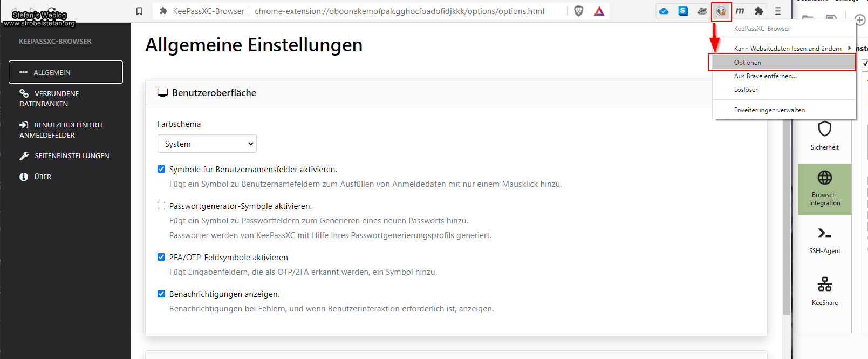Toggle 2FA/OTP-Feldsymbole aktivieren checkbox
The image size is (868, 359).
pos(161,257)
